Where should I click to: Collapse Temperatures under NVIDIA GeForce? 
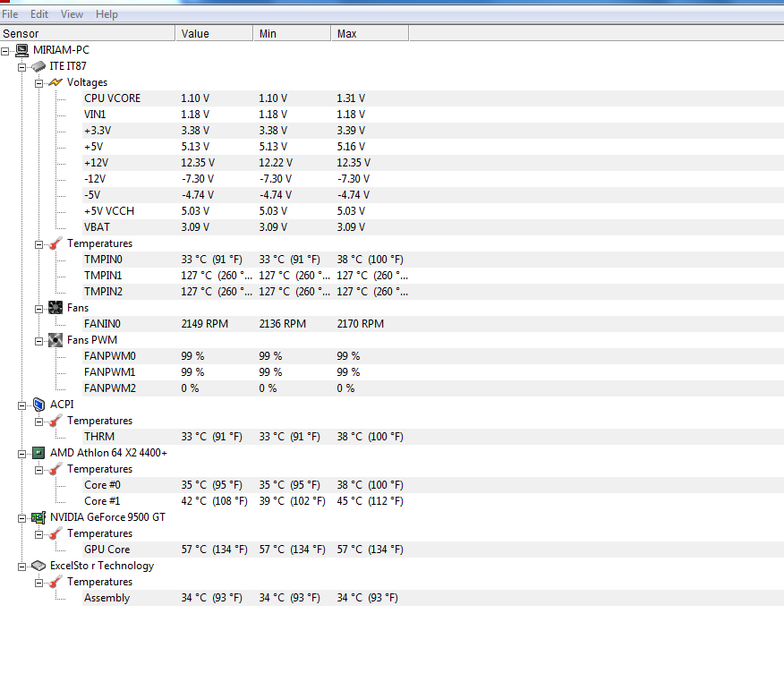[39, 534]
